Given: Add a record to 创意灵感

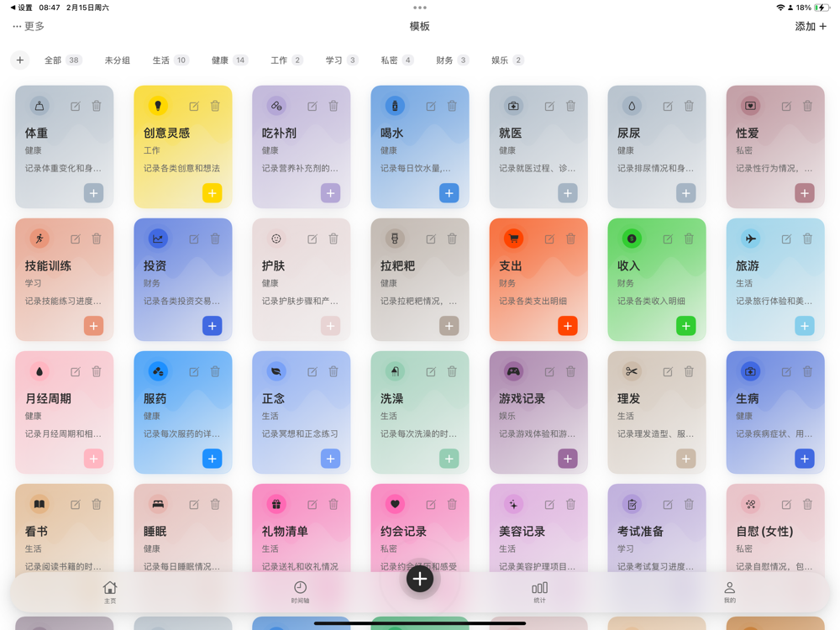Looking at the screenshot, I should pyautogui.click(x=213, y=193).
